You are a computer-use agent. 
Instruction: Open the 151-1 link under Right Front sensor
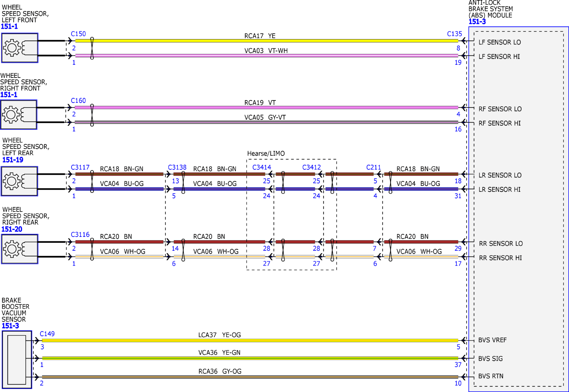point(9,95)
